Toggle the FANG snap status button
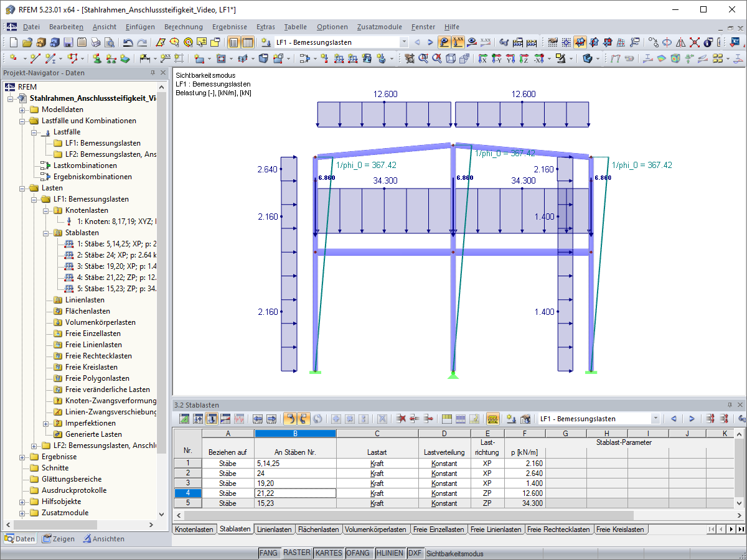This screenshot has height=560, width=747. click(268, 553)
